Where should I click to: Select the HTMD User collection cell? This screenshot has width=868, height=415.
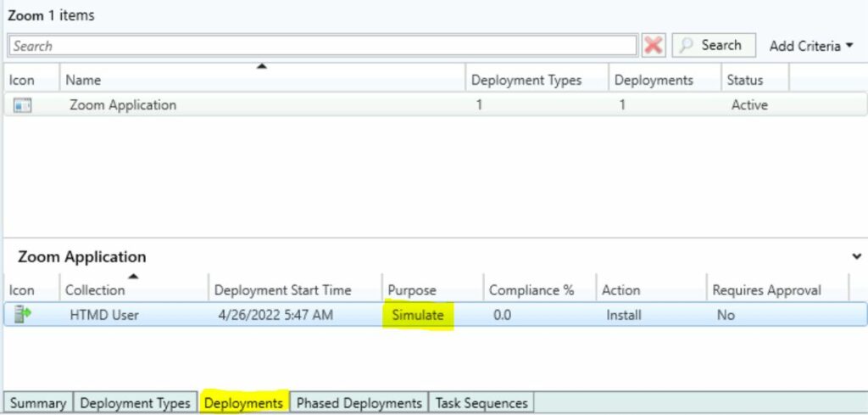pos(104,315)
